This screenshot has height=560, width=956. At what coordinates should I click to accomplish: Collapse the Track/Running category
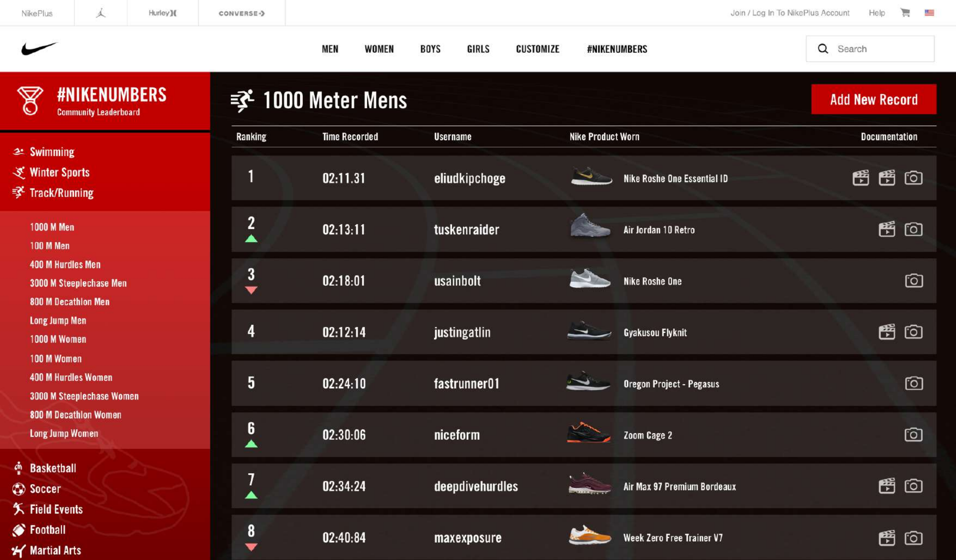click(x=61, y=193)
